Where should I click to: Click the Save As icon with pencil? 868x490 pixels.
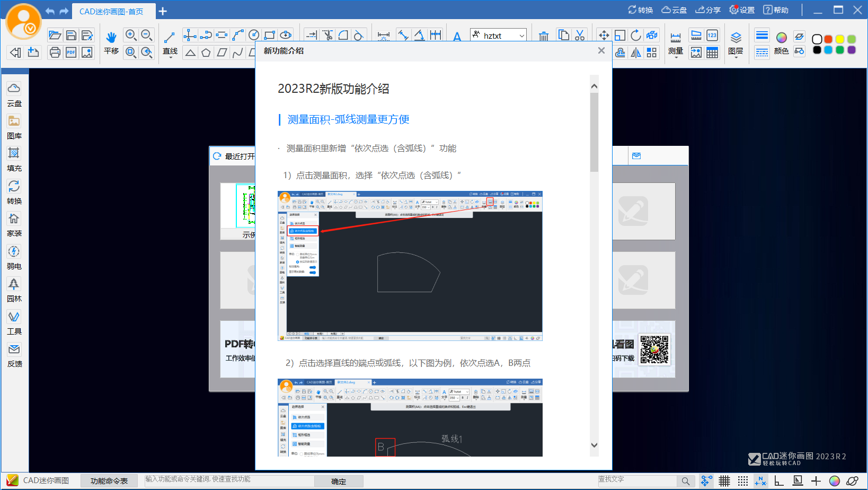pos(87,36)
